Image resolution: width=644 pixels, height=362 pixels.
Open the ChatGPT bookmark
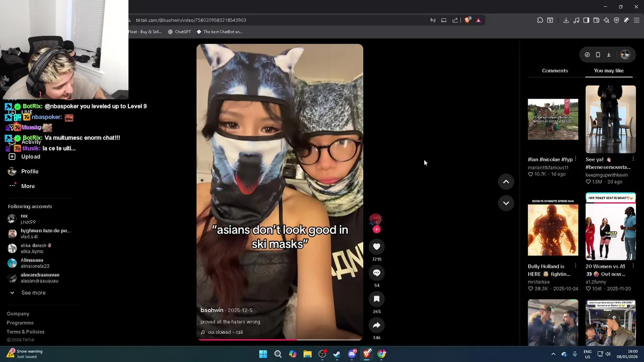[x=179, y=32]
